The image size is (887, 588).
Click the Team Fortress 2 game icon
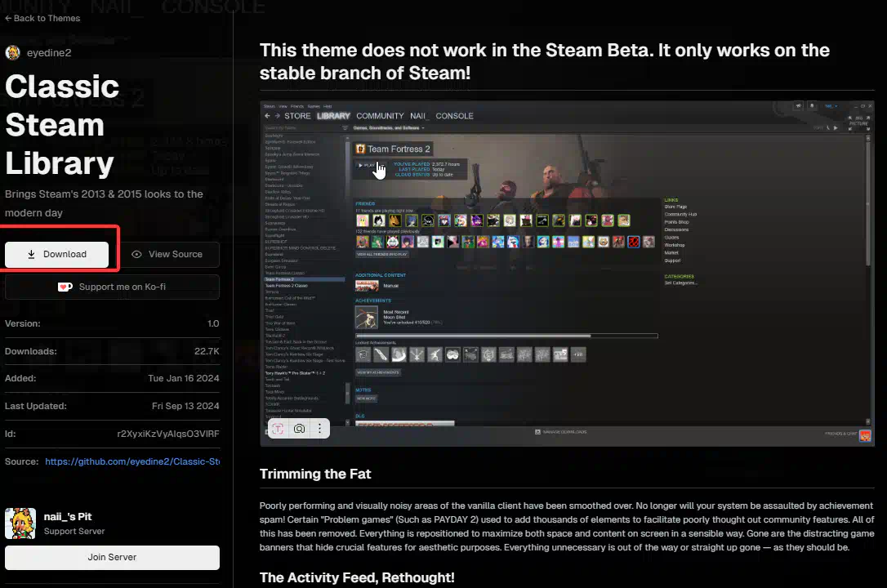click(x=360, y=149)
